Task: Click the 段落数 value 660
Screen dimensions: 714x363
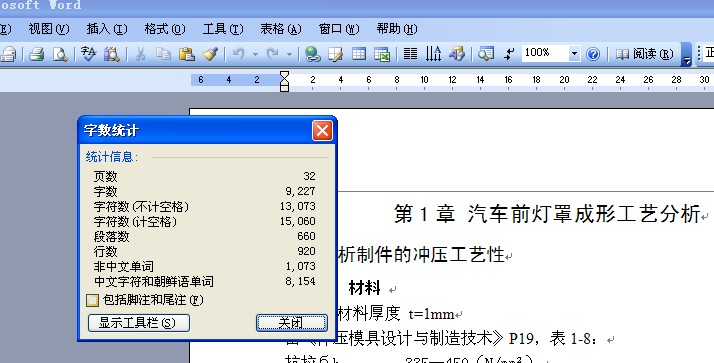Action: click(306, 236)
